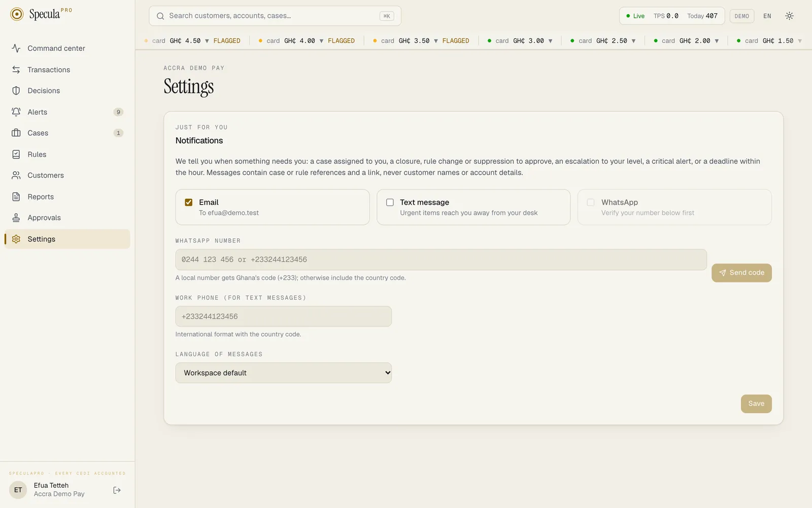Click the DEMO badge button

tap(742, 16)
